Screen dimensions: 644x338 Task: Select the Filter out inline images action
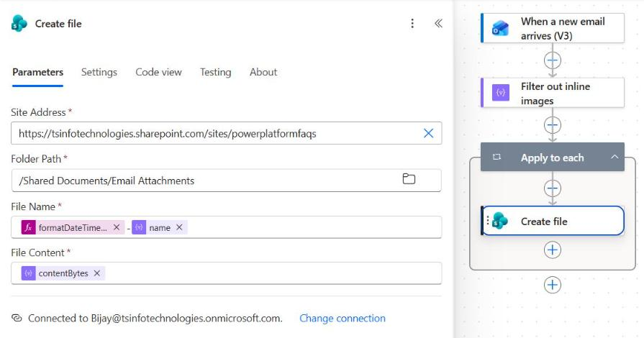click(553, 93)
